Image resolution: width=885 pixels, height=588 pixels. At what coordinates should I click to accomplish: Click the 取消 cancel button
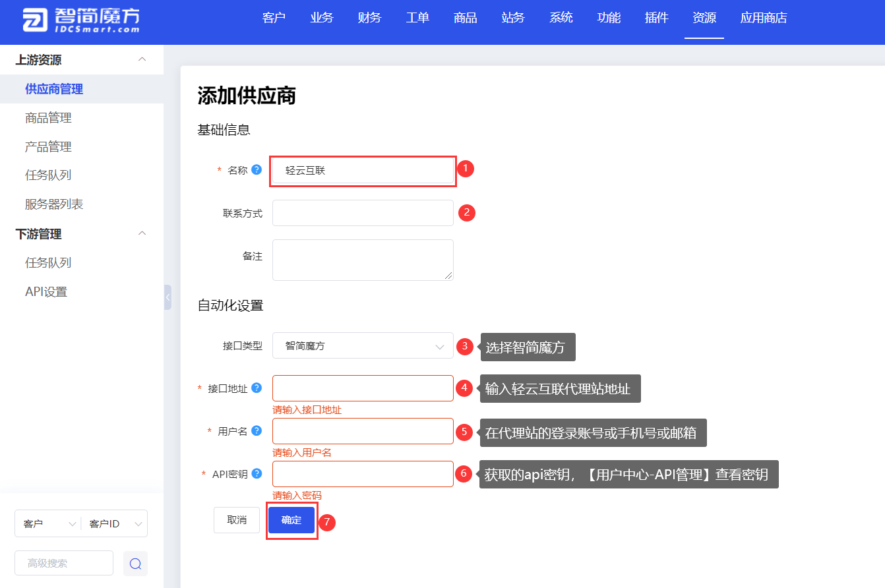click(237, 520)
